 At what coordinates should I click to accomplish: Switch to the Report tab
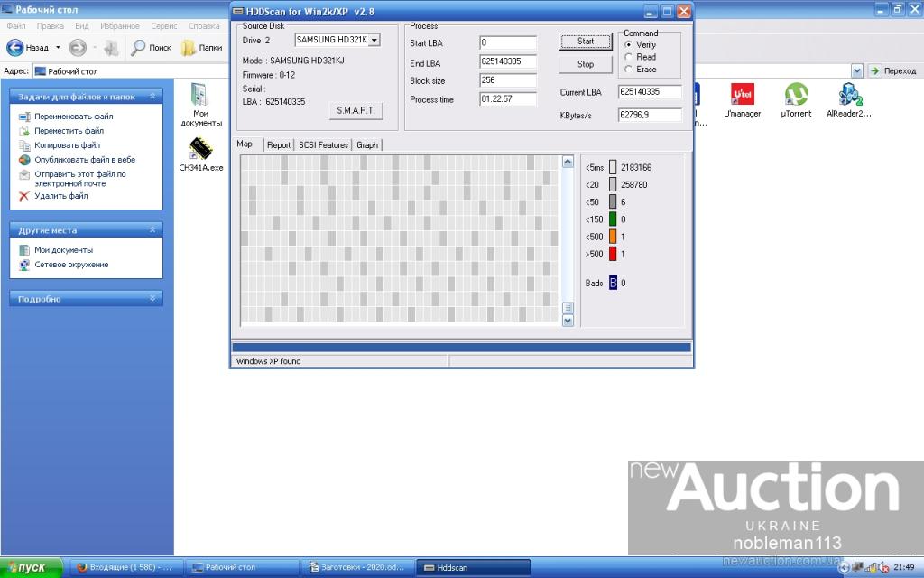(x=278, y=145)
